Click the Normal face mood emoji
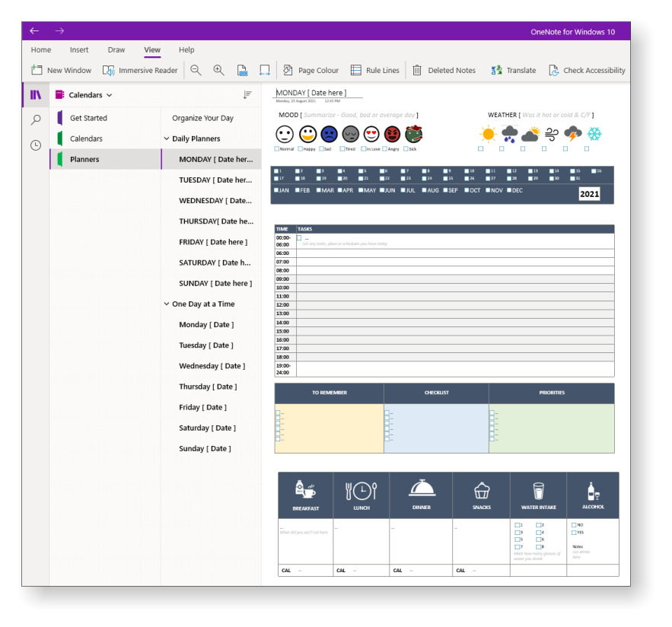The height and width of the screenshot is (627, 672). (x=285, y=134)
